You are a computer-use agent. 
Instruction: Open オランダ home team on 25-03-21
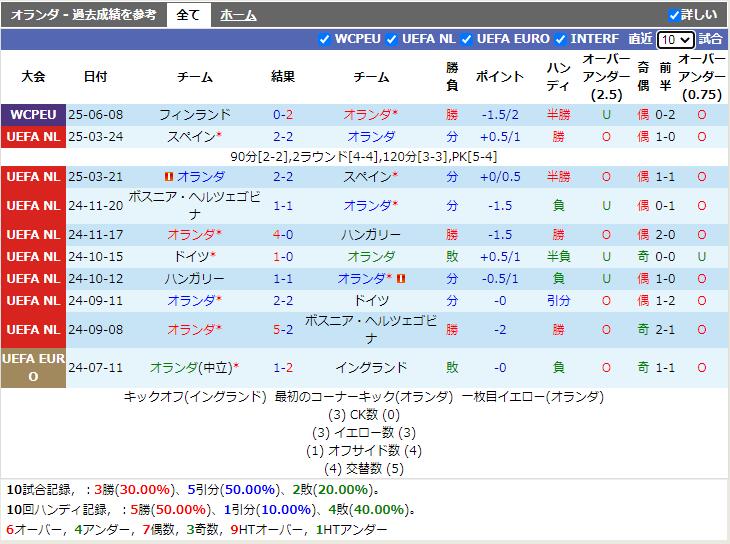click(201, 177)
